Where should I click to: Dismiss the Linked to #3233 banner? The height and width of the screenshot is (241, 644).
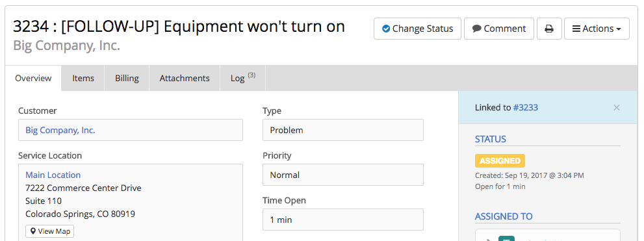pos(617,108)
